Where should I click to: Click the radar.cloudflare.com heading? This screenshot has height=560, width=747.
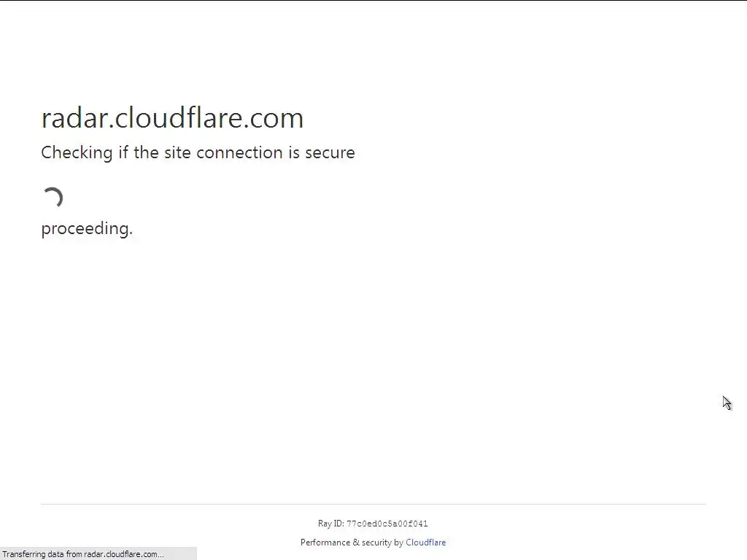172,117
